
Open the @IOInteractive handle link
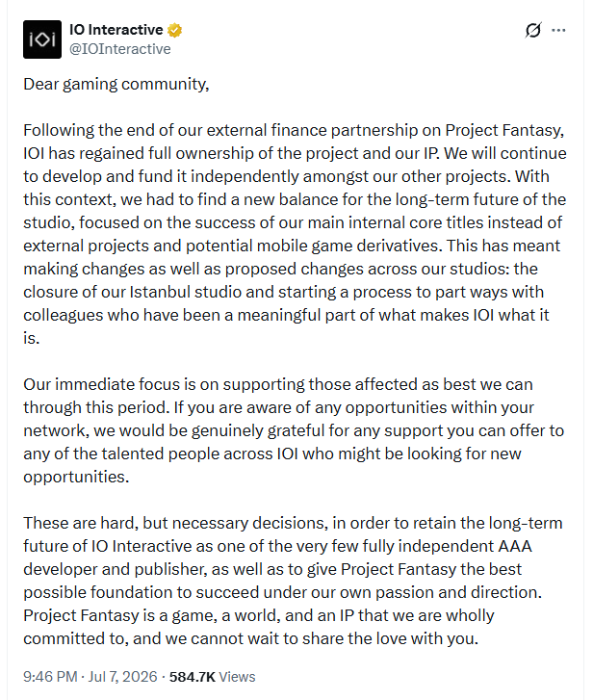[120, 49]
